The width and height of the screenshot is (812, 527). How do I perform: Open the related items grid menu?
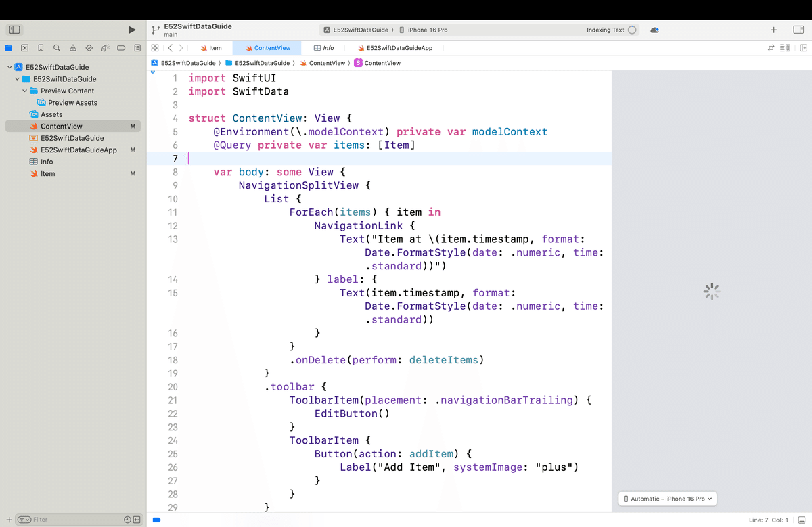coord(155,48)
